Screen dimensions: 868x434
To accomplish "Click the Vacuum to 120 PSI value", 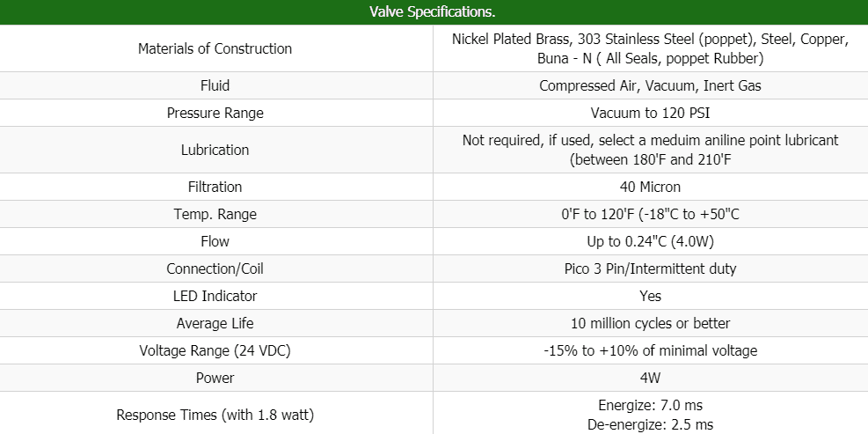I will coord(650,113).
